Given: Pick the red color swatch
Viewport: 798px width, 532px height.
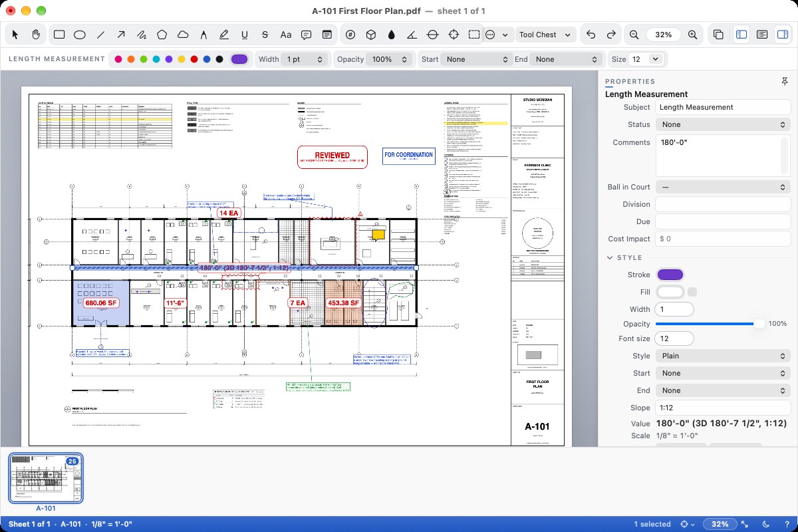Looking at the screenshot, I should 194,59.
